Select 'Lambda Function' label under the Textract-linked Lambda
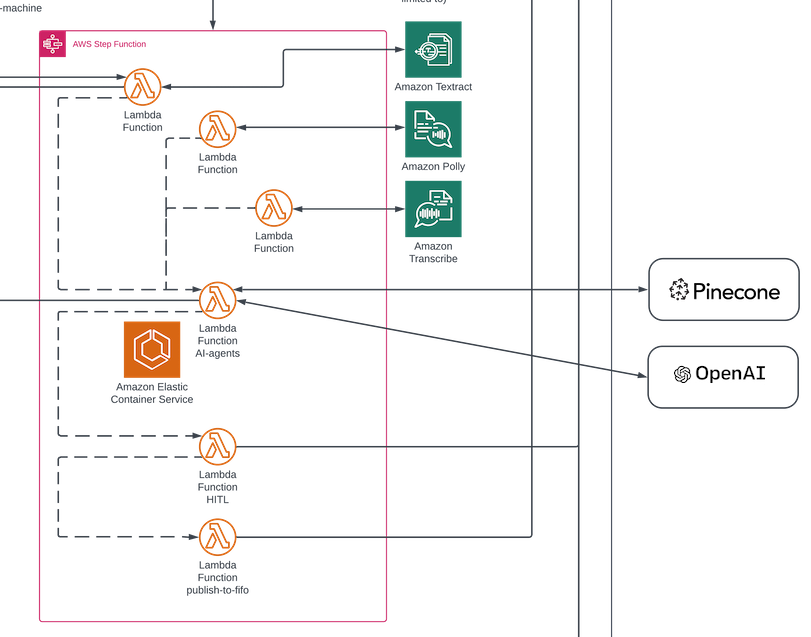The width and height of the screenshot is (811, 637). [142, 121]
